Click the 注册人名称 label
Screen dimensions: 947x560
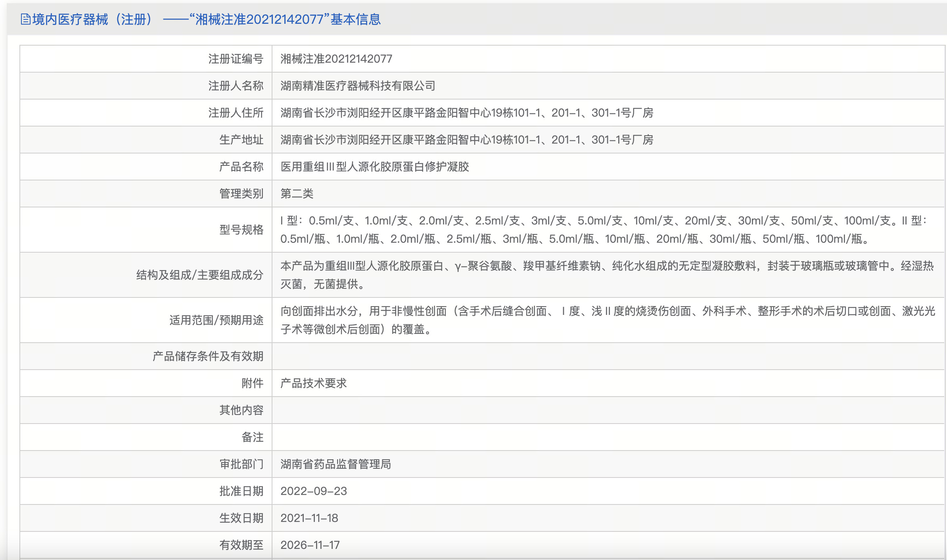click(236, 86)
